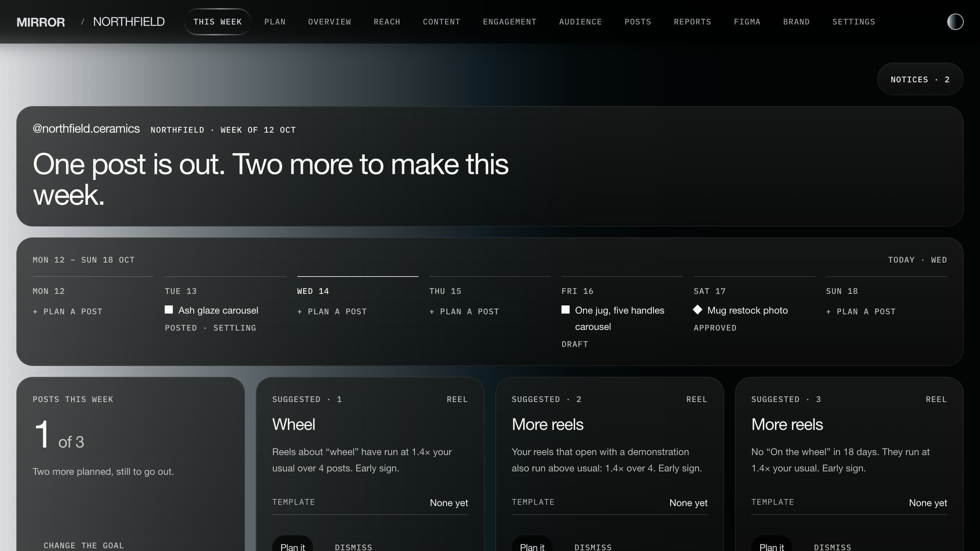Click the square icon beside Ash glaze carousel
980x551 pixels.
(169, 310)
